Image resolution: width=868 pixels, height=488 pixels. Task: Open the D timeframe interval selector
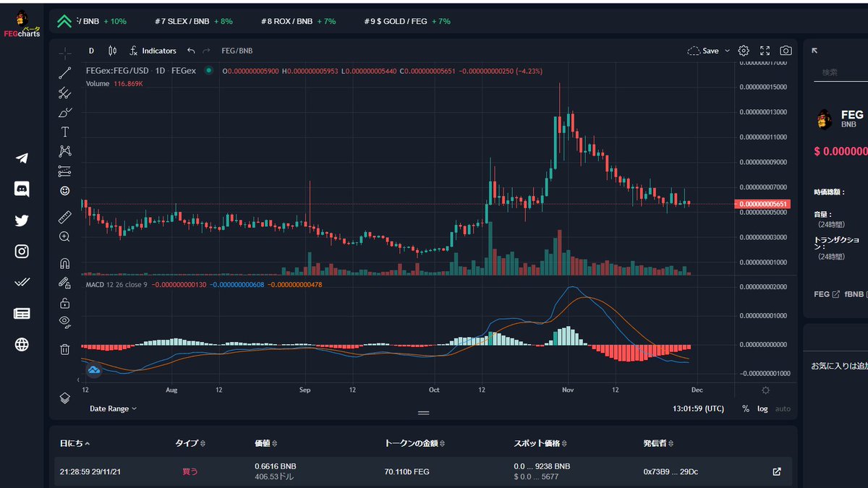(x=91, y=51)
